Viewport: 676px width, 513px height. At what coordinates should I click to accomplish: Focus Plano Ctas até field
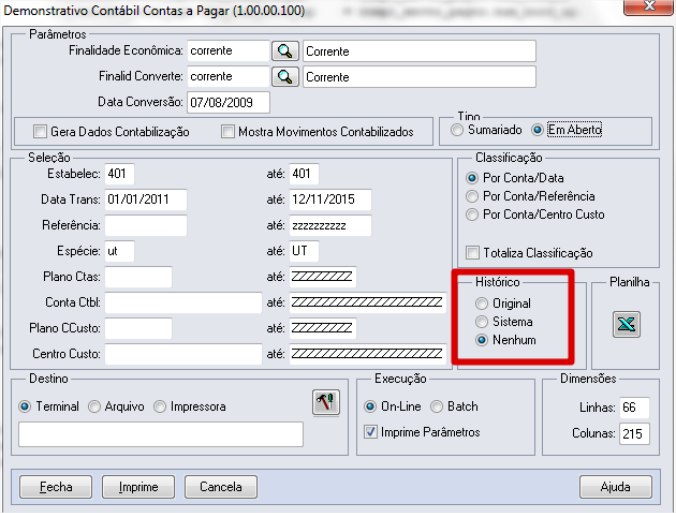(323, 277)
